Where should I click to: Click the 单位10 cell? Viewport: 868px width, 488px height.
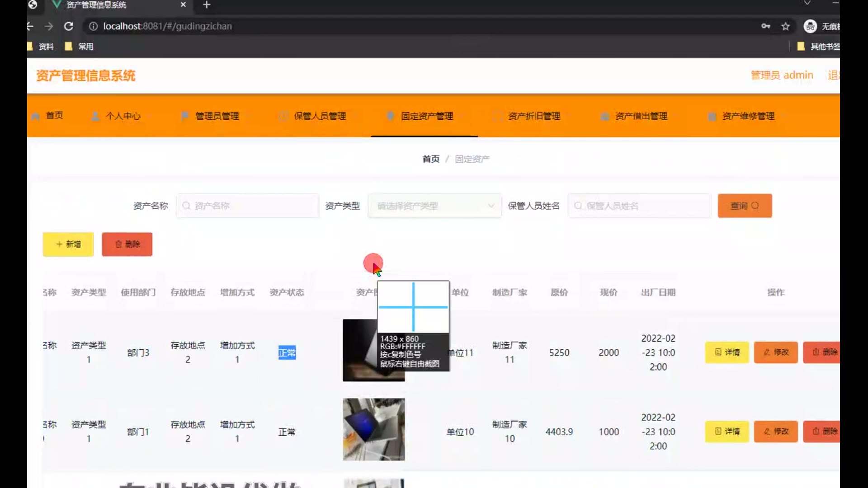point(460,432)
